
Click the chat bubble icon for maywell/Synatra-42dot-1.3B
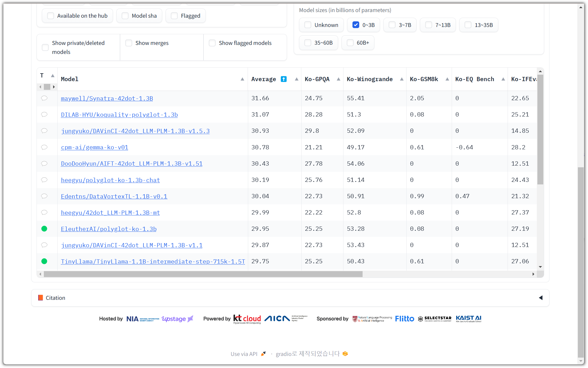click(x=44, y=98)
